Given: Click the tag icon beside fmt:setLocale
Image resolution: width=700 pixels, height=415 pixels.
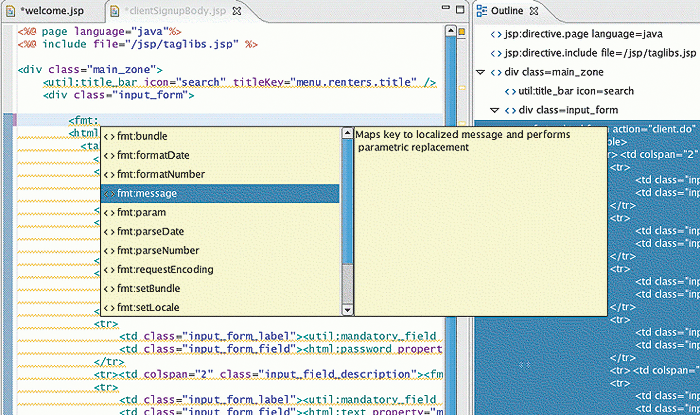Looking at the screenshot, I should point(109,308).
